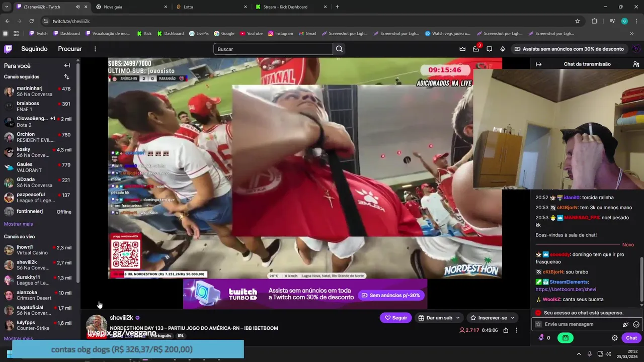The image size is (644, 362).
Task: Show hidden system tray icons
Action: point(579,354)
